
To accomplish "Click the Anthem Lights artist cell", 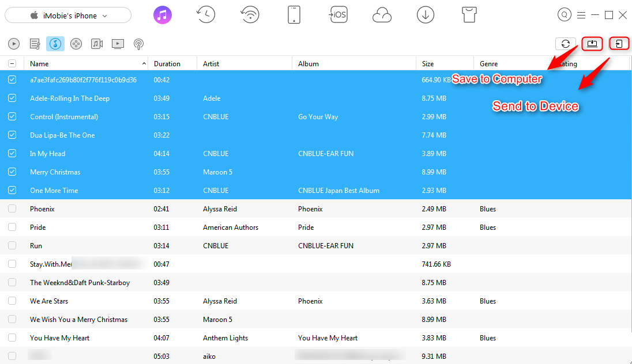I will [225, 338].
